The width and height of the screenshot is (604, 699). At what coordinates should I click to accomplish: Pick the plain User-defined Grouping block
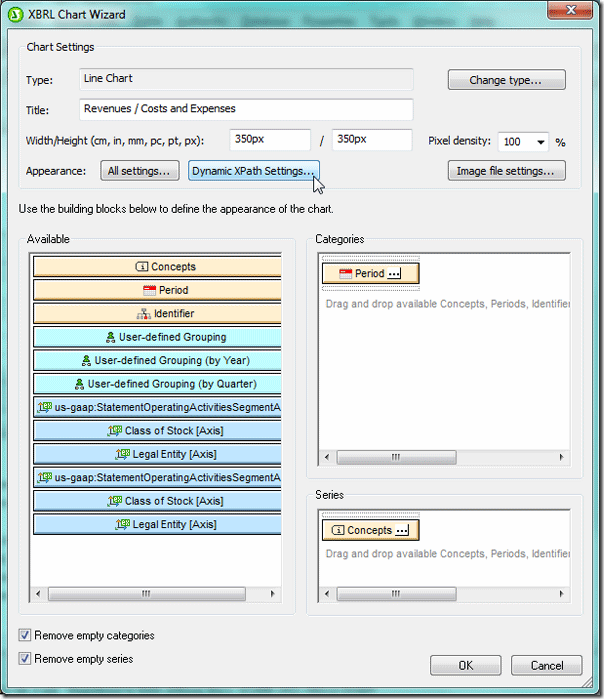pos(158,337)
